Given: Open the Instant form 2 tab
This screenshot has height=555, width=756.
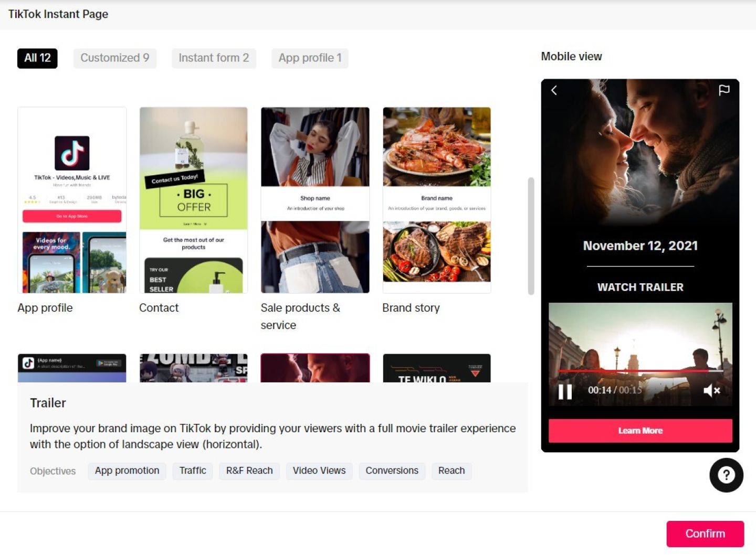Looking at the screenshot, I should pos(214,58).
